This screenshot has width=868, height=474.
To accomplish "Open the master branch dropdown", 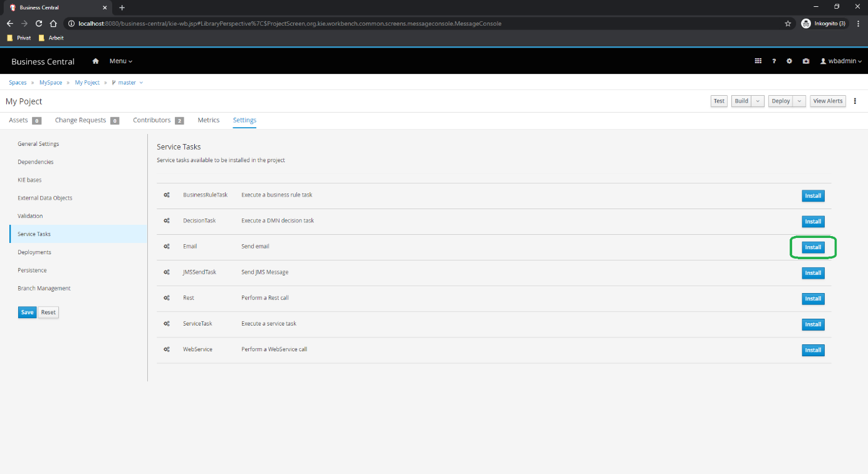I will point(127,83).
